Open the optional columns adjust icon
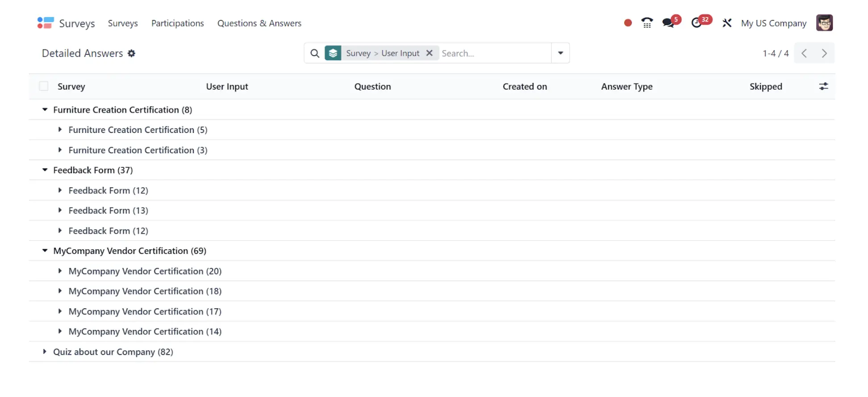 click(824, 86)
